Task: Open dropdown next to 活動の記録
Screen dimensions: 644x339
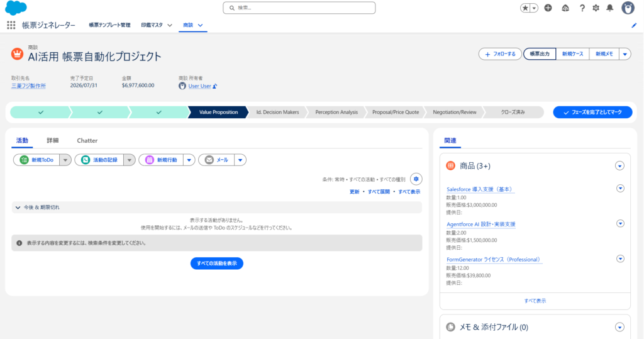Action: (x=130, y=160)
